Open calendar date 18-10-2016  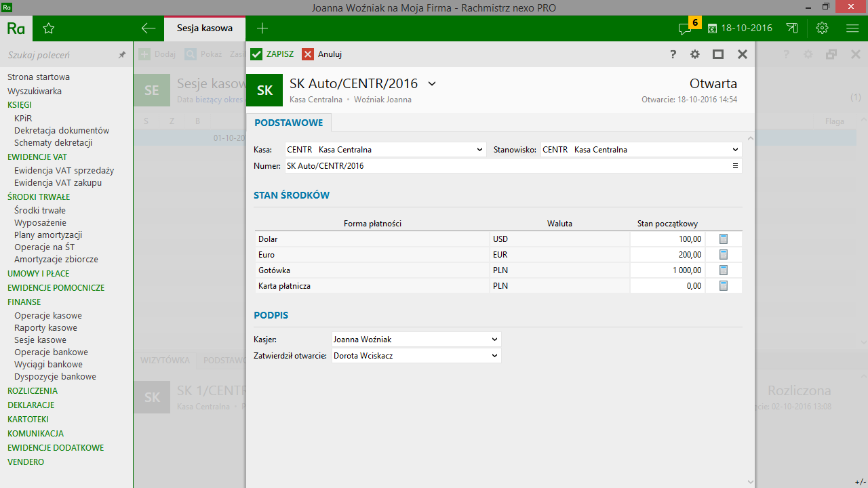tap(740, 28)
